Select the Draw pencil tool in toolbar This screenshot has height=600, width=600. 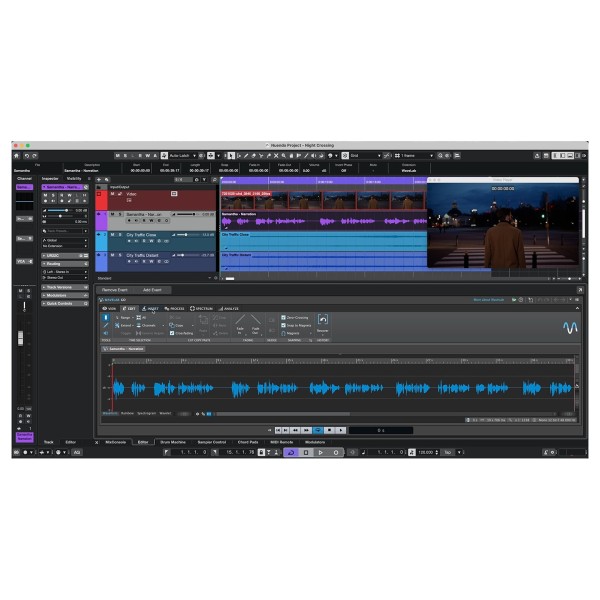[x=246, y=156]
